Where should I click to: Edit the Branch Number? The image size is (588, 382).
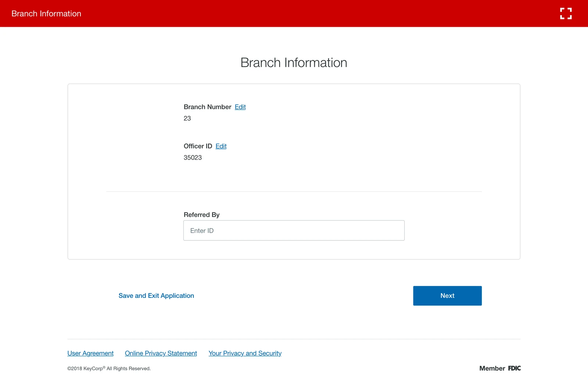240,107
